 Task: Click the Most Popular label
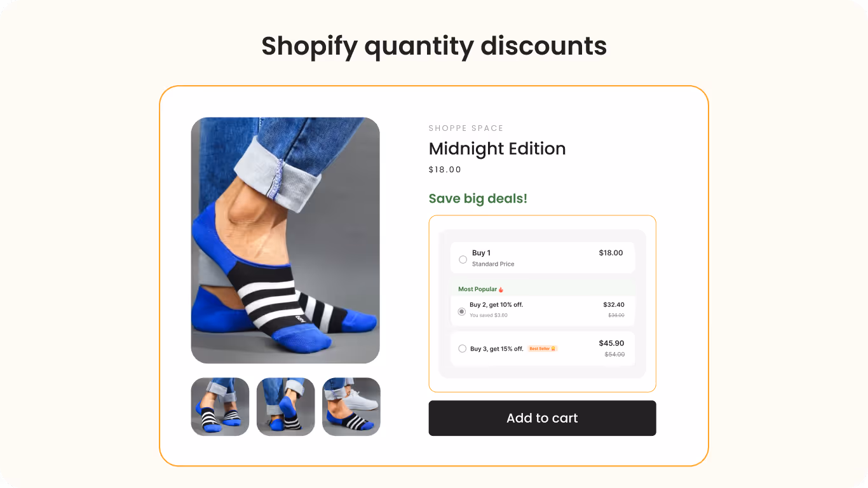coord(477,289)
